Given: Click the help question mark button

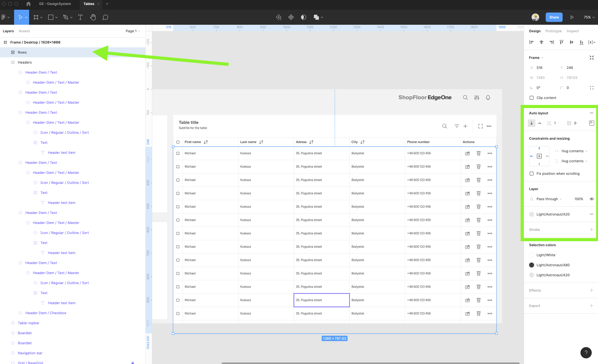Looking at the screenshot, I should 586,352.
